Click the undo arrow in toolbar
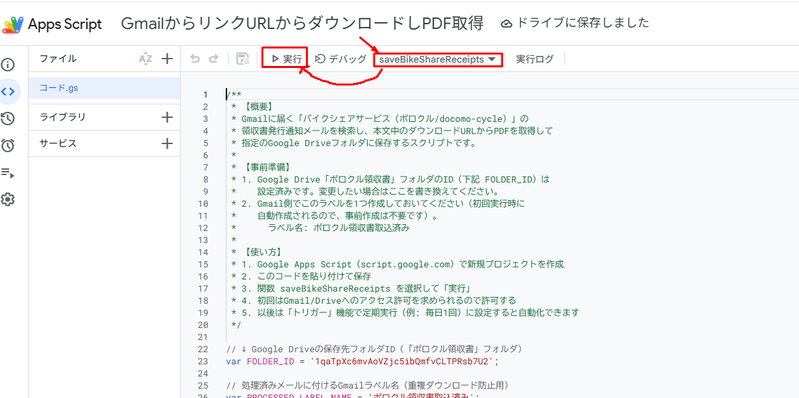799x398 pixels. [x=195, y=59]
